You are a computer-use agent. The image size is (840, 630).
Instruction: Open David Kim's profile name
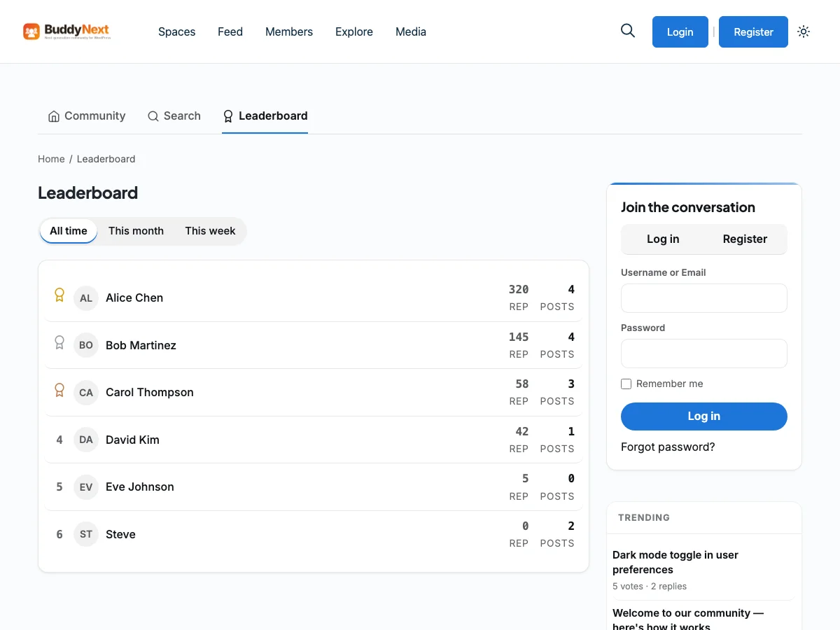(x=132, y=440)
